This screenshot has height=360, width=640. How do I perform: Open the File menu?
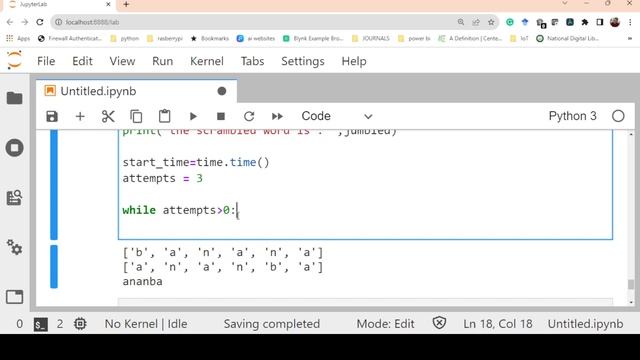(46, 61)
